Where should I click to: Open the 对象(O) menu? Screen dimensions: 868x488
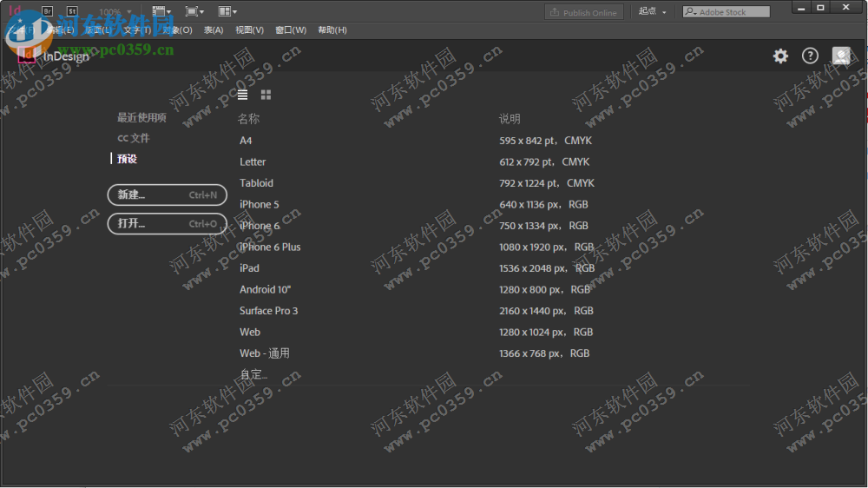tap(177, 30)
